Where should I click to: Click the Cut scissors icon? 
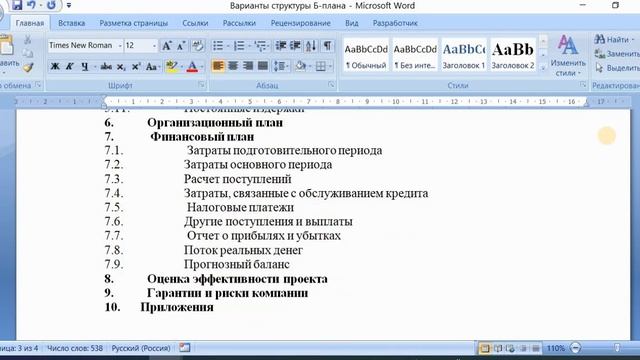pyautogui.click(x=28, y=40)
